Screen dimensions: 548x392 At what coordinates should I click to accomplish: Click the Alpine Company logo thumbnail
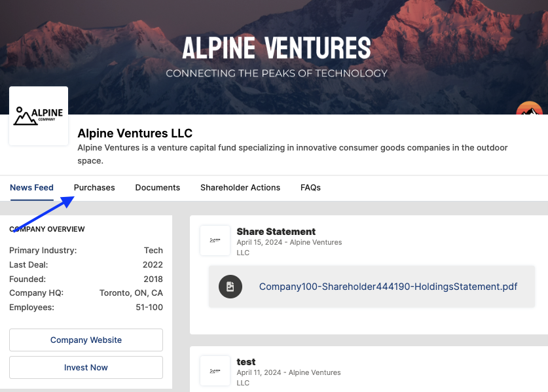point(39,116)
